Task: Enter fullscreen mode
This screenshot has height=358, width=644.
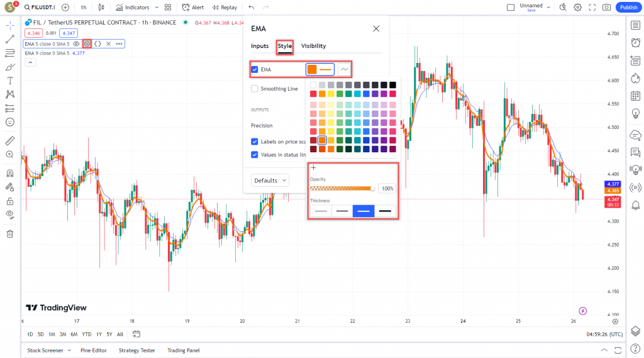Action: pos(592,8)
